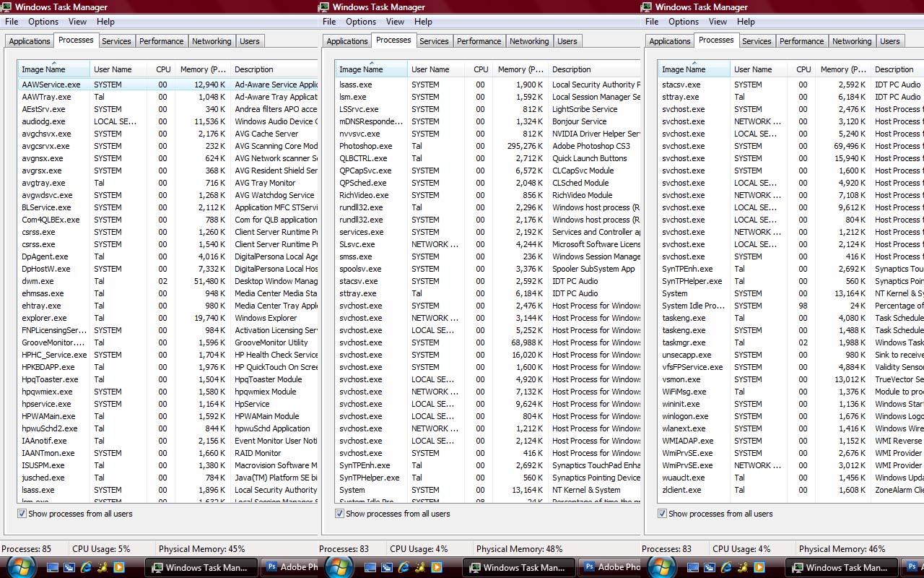Click the yellow quick launch icon below right window

(x=743, y=568)
